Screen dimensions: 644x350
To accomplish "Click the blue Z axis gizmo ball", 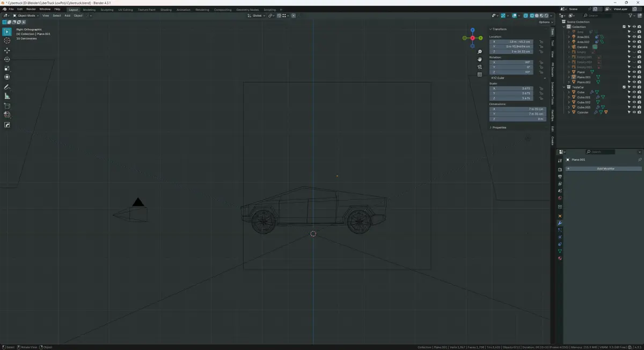I will click(x=472, y=30).
